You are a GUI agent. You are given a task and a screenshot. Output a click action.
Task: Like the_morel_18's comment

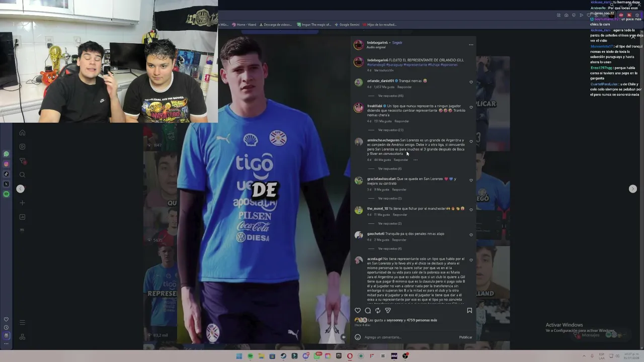coord(471,210)
